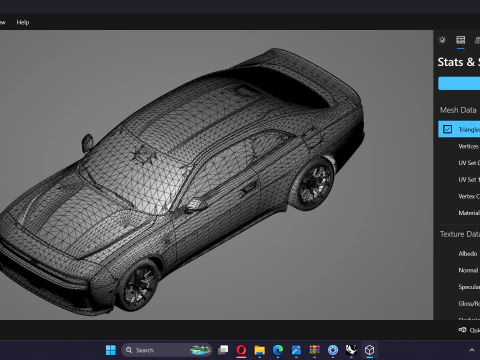Select the Gloss/Roughness texture option
This screenshot has height=360, width=480.
tap(469, 304)
